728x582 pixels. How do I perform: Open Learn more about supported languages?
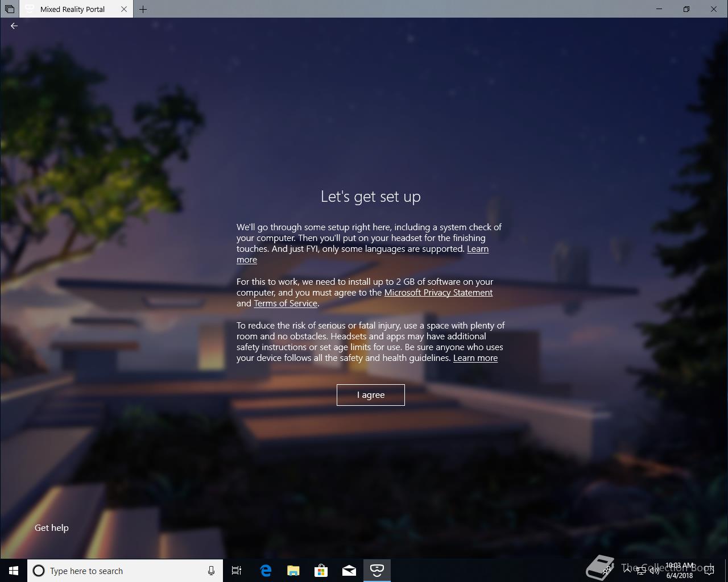(478, 249)
